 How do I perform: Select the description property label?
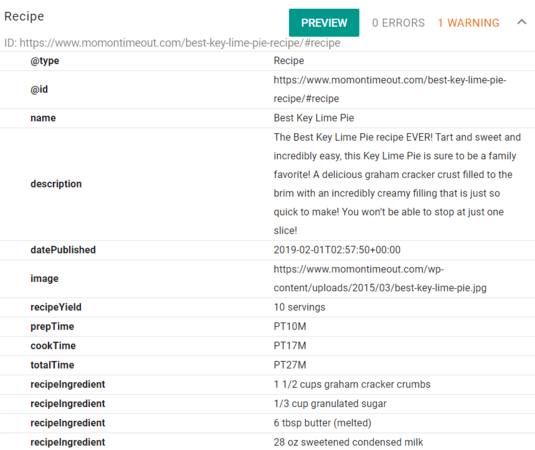click(56, 184)
